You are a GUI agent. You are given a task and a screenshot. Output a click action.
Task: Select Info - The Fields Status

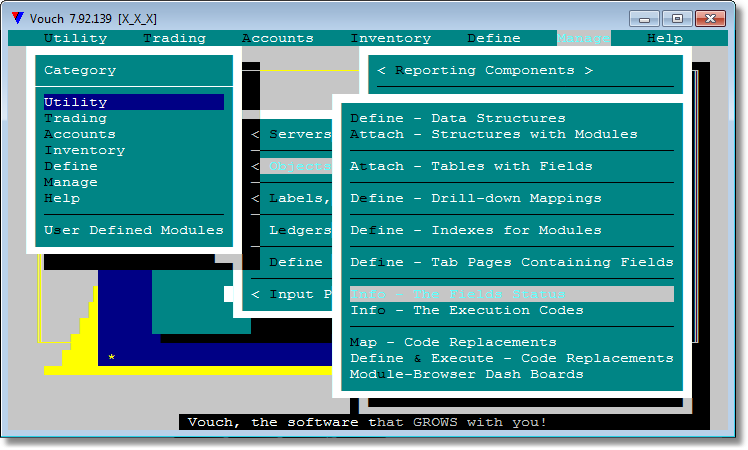click(x=512, y=294)
